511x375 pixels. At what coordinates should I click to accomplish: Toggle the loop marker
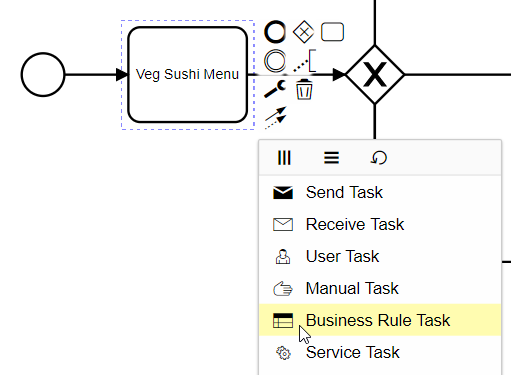pyautogui.click(x=379, y=158)
